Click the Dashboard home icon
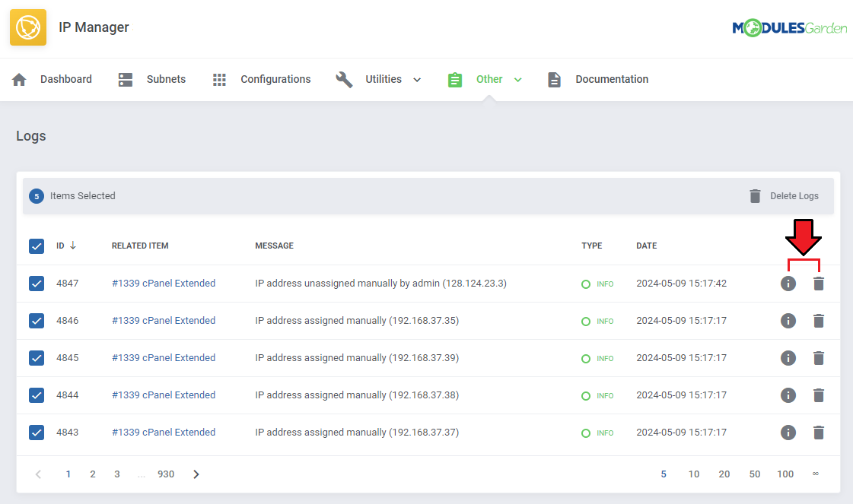 [x=19, y=79]
